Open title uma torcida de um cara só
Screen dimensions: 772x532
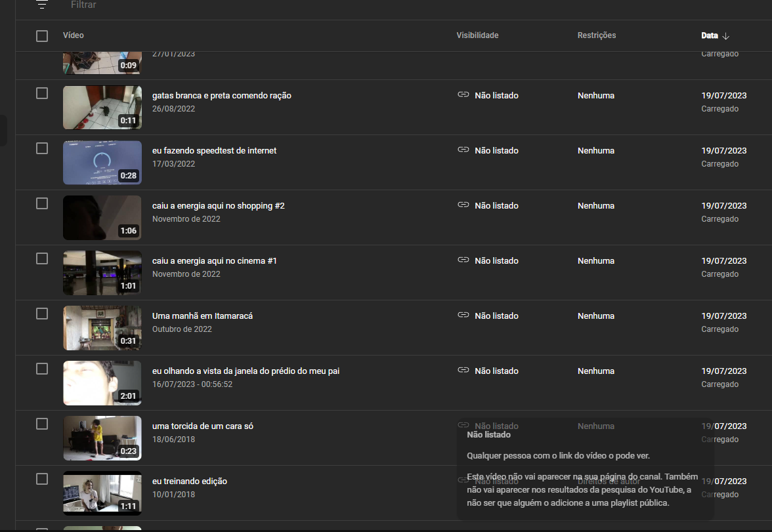coord(202,426)
